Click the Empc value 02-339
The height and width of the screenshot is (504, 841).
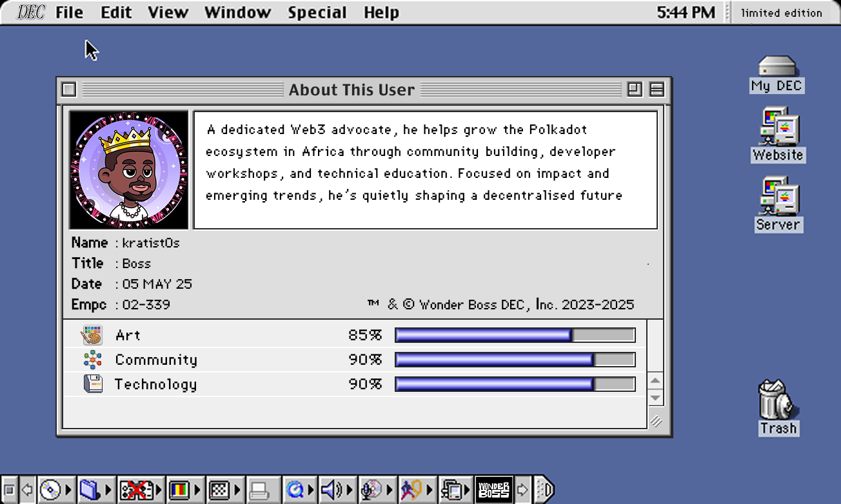point(146,305)
